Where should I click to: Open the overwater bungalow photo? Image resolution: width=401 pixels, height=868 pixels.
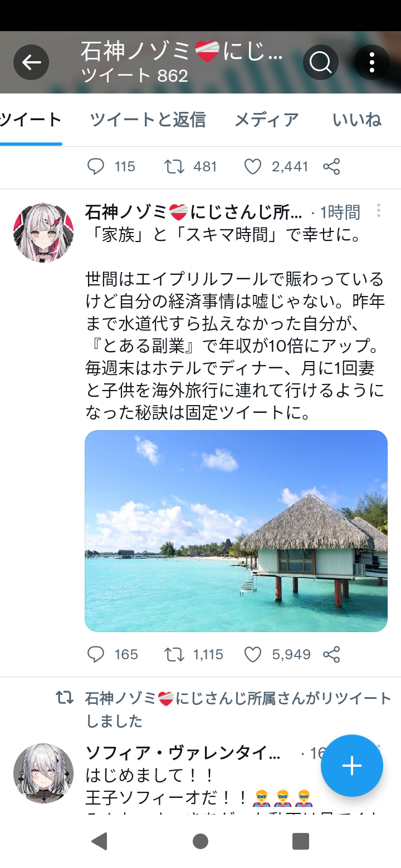pyautogui.click(x=236, y=531)
